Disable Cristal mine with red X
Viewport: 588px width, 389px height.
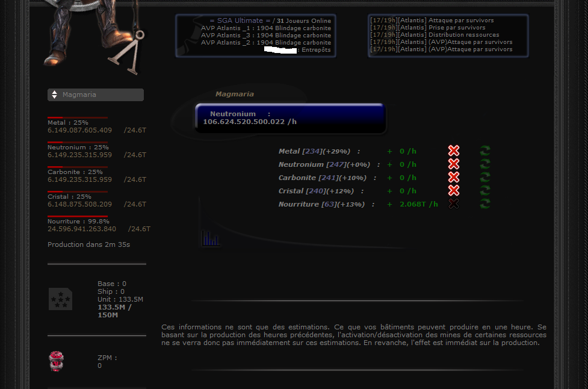(454, 190)
